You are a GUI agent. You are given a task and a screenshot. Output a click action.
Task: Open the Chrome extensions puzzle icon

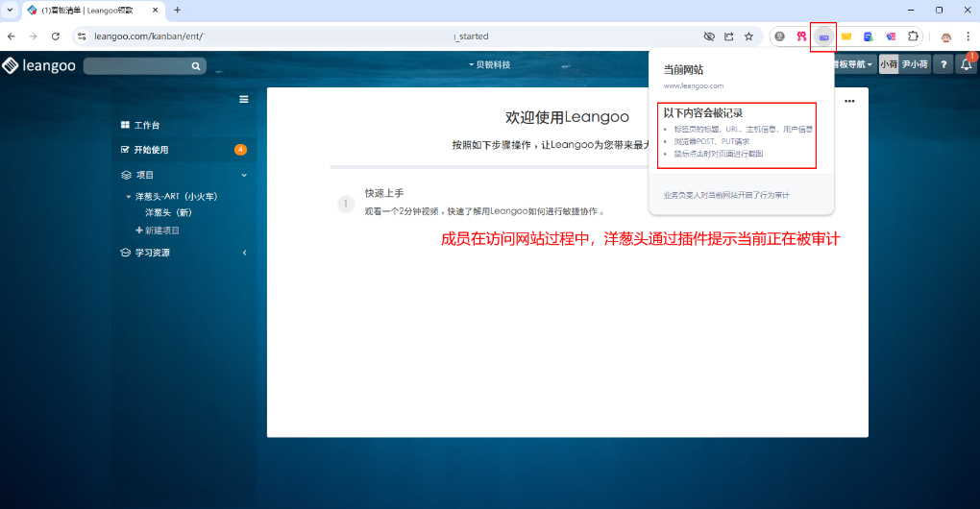click(913, 36)
